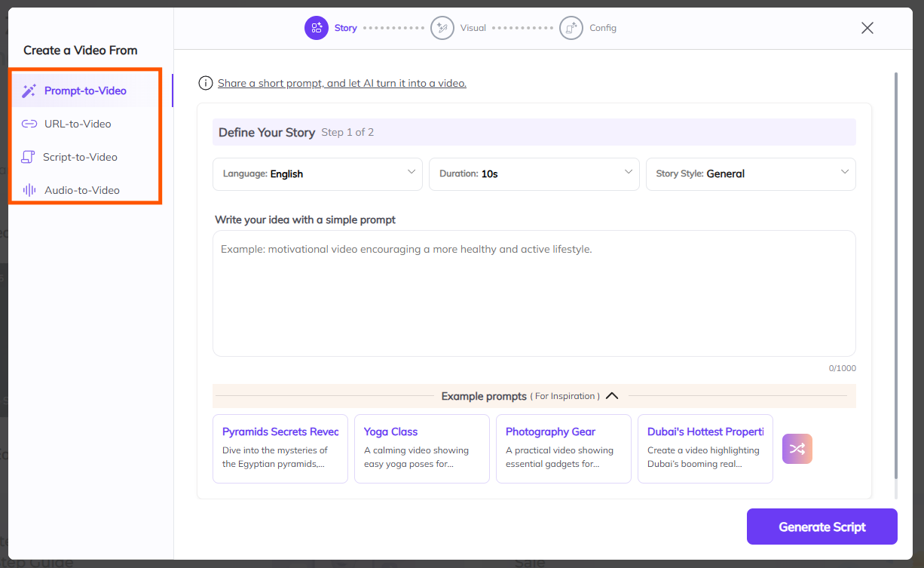Screen dimensions: 924x568
Task: Click the info icon beside the prompt hint
Action: (x=205, y=83)
